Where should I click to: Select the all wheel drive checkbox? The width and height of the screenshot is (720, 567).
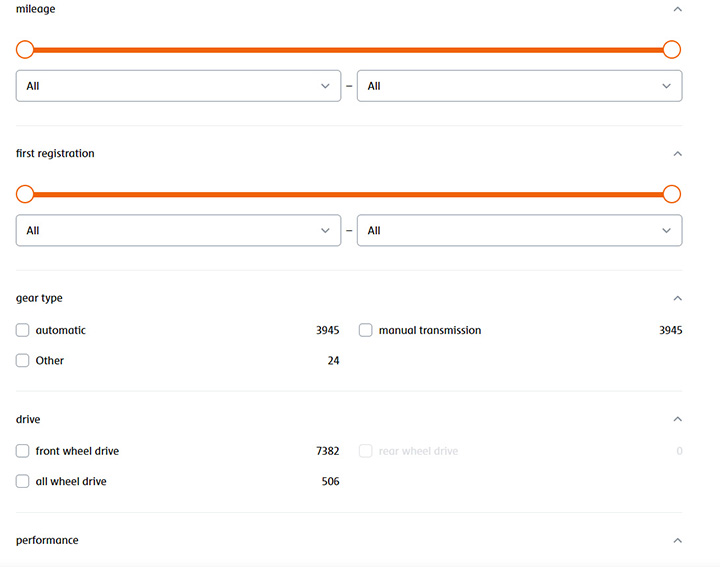pos(22,481)
